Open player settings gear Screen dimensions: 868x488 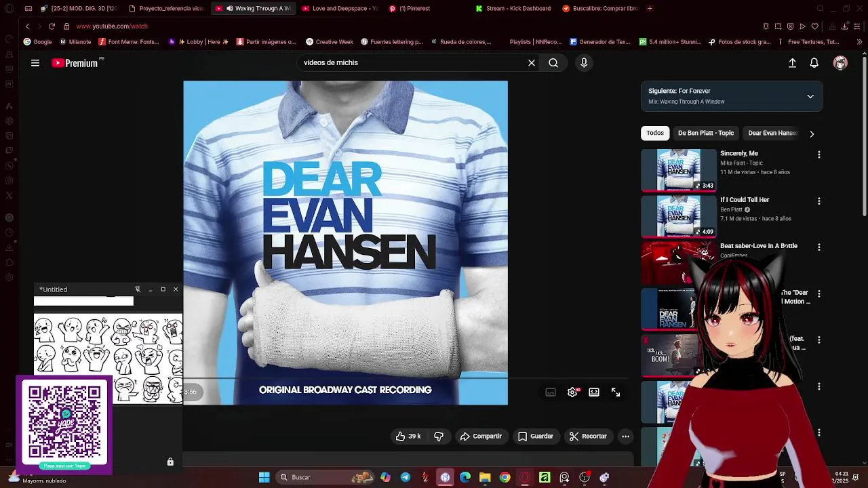572,392
